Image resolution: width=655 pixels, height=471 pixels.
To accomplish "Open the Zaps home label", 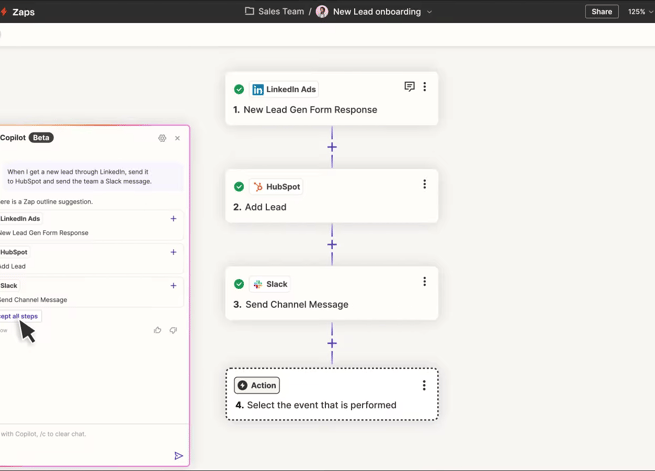I will pyautogui.click(x=23, y=12).
